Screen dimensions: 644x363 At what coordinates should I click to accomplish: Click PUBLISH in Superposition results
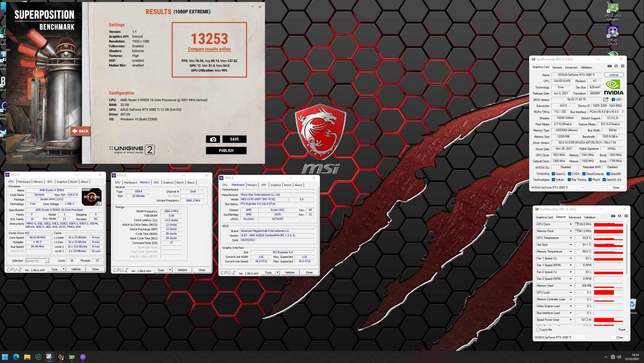tap(226, 150)
